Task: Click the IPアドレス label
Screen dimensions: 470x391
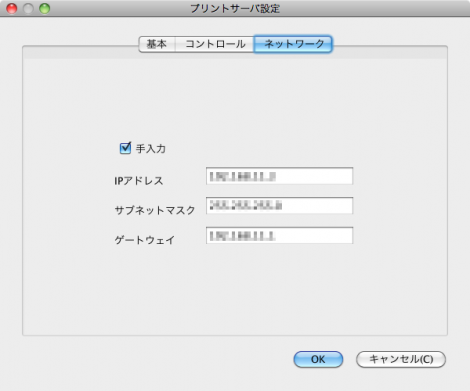Action: tap(139, 181)
